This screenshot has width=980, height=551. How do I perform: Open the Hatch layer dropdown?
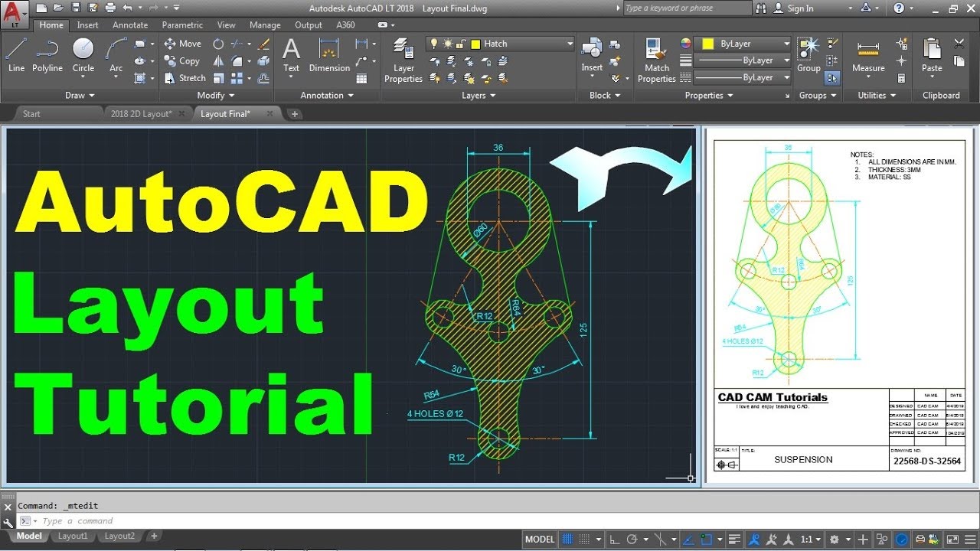[x=500, y=44]
